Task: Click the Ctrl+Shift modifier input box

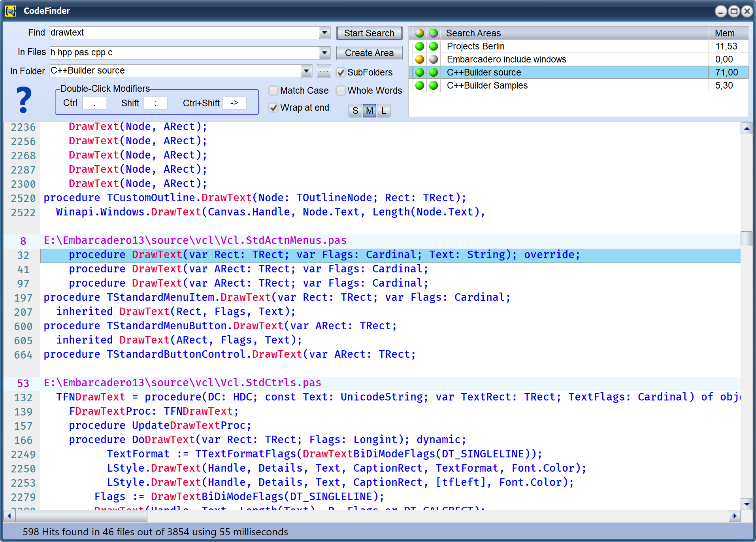Action: pyautogui.click(x=234, y=103)
